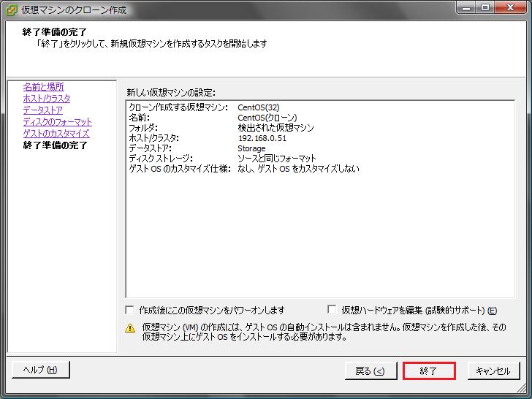
Task: Select 終了準備の完了 current step in sidebar
Action: pyautogui.click(x=56, y=145)
